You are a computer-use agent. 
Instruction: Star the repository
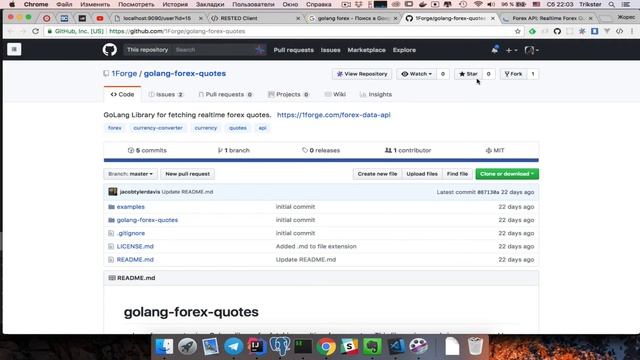point(468,74)
